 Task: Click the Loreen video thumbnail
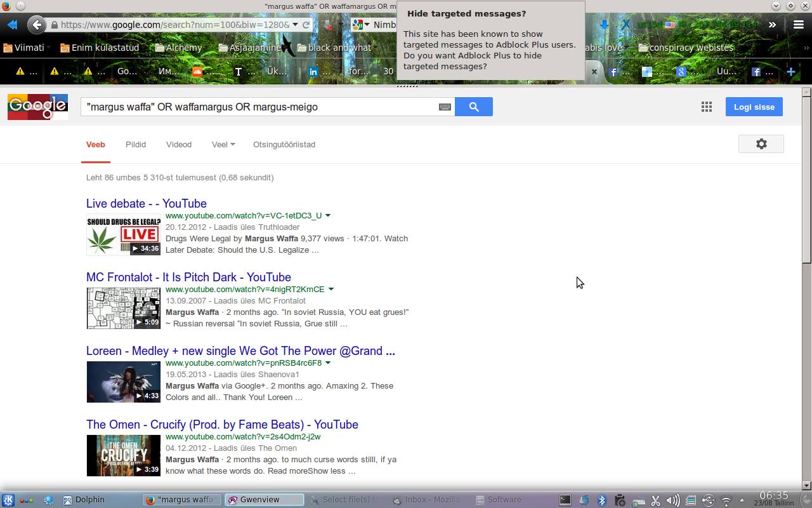[124, 382]
